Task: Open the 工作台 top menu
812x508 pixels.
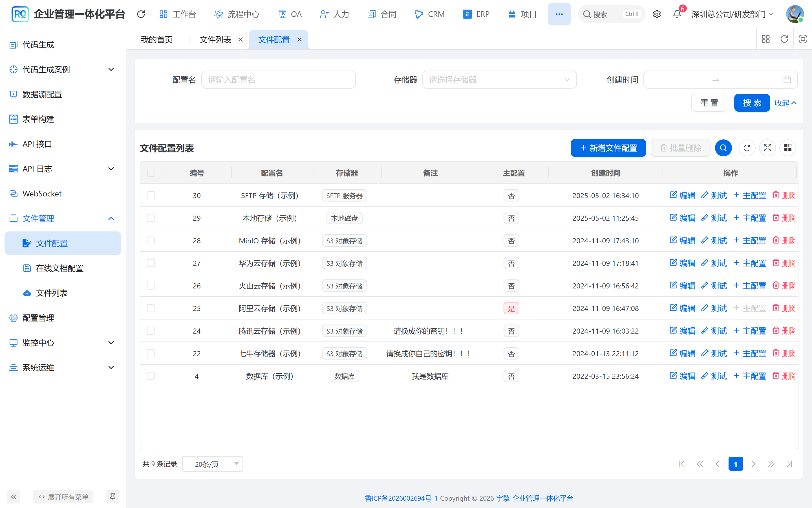Action: coord(178,14)
